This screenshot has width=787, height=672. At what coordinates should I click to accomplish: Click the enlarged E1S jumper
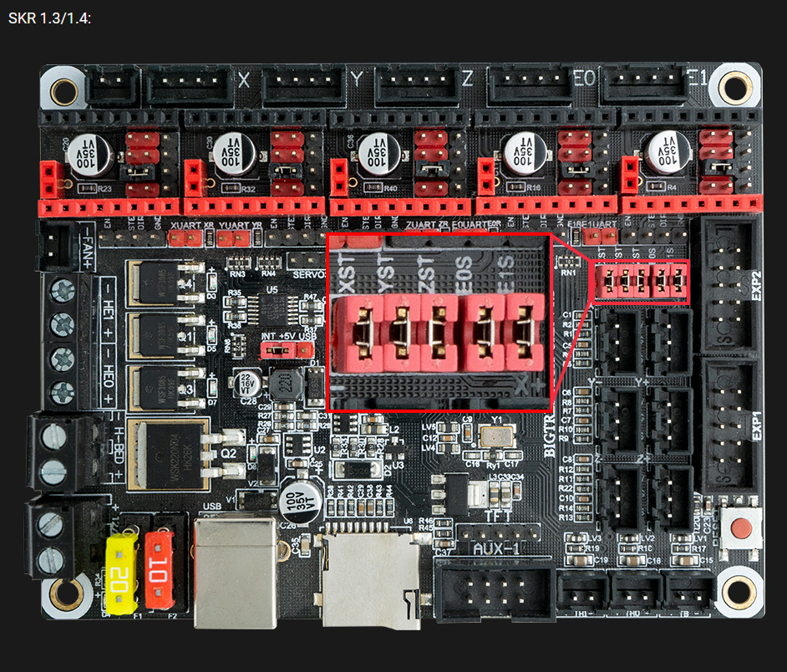click(526, 334)
